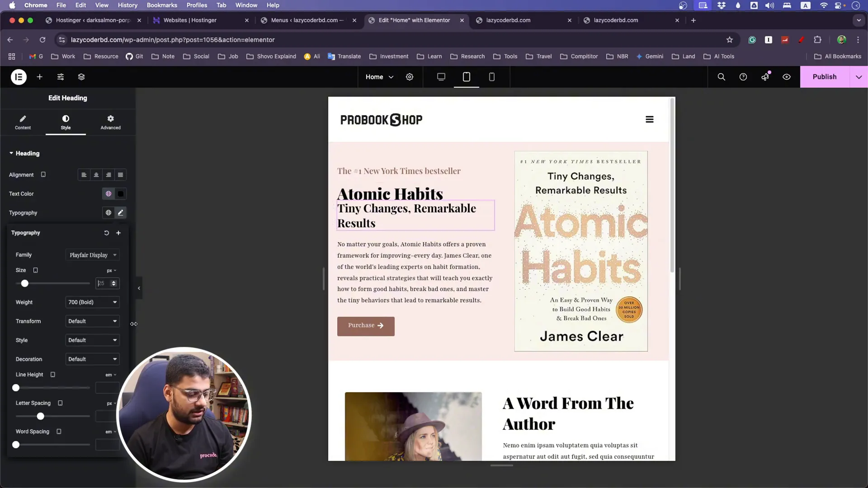The height and width of the screenshot is (488, 868).
Task: Click the browser address bar URL
Action: click(173, 40)
